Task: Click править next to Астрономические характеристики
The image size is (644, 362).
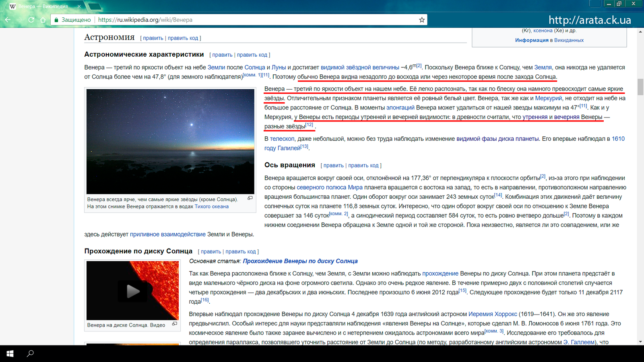Action: [222, 55]
